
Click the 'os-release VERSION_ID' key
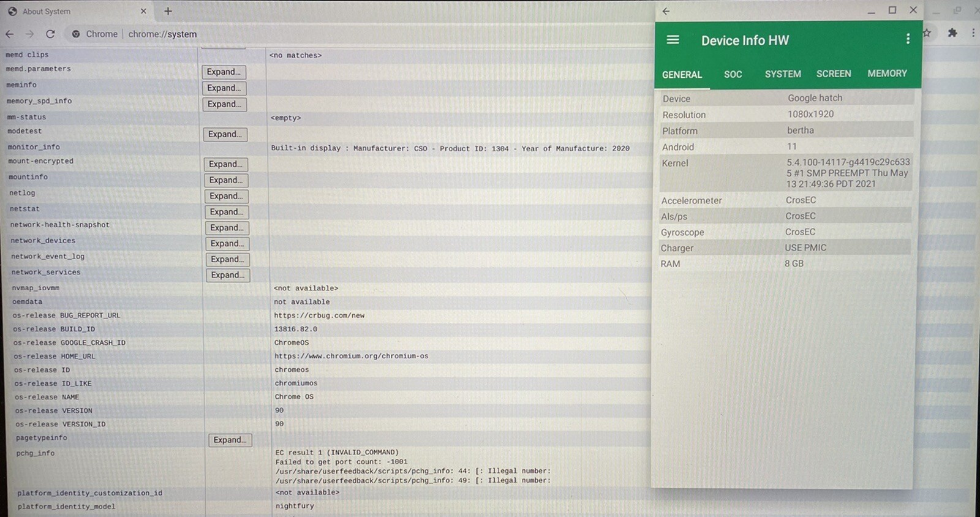tap(60, 424)
